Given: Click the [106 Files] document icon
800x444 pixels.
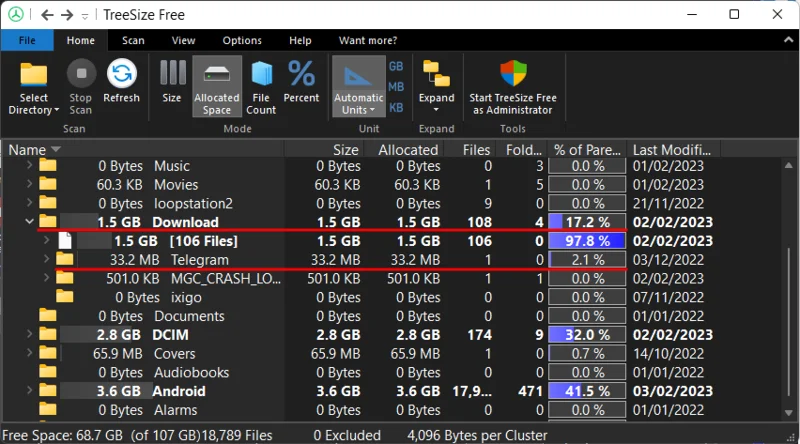Looking at the screenshot, I should point(64,240).
